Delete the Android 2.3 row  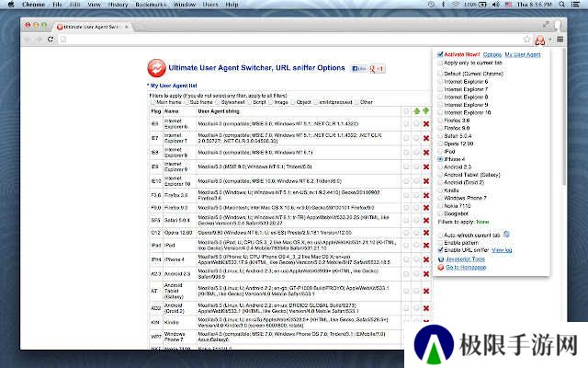pyautogui.click(x=426, y=274)
